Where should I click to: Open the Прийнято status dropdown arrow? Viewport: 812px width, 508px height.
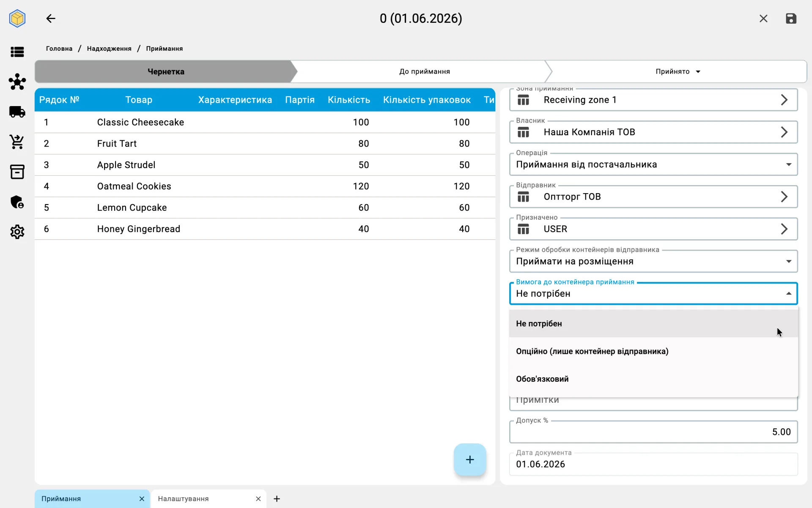[698, 72]
